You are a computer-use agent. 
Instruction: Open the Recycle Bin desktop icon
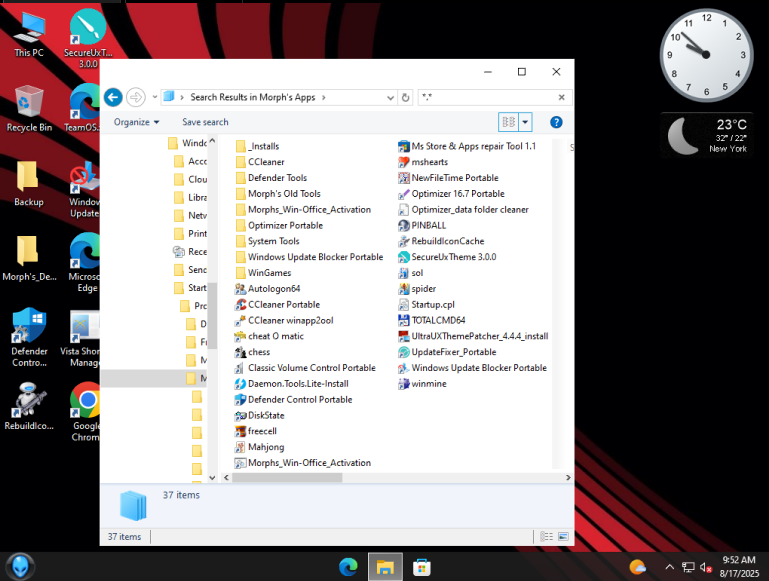29,109
